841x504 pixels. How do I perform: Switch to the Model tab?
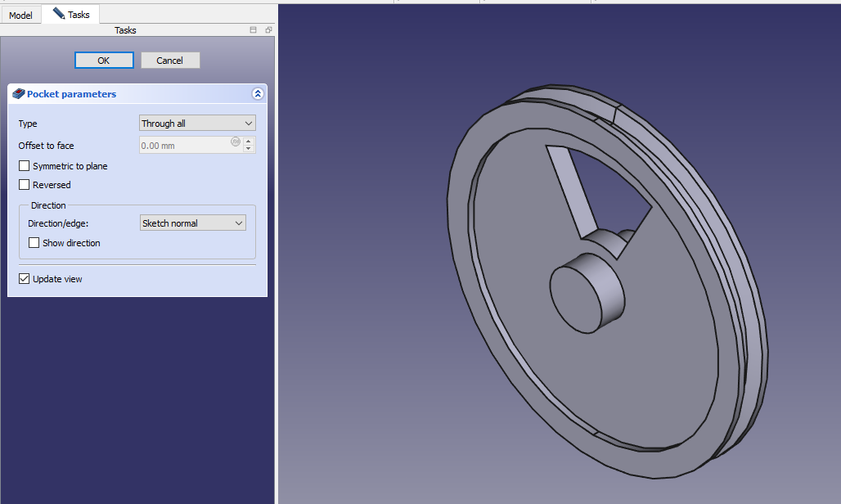(x=20, y=16)
